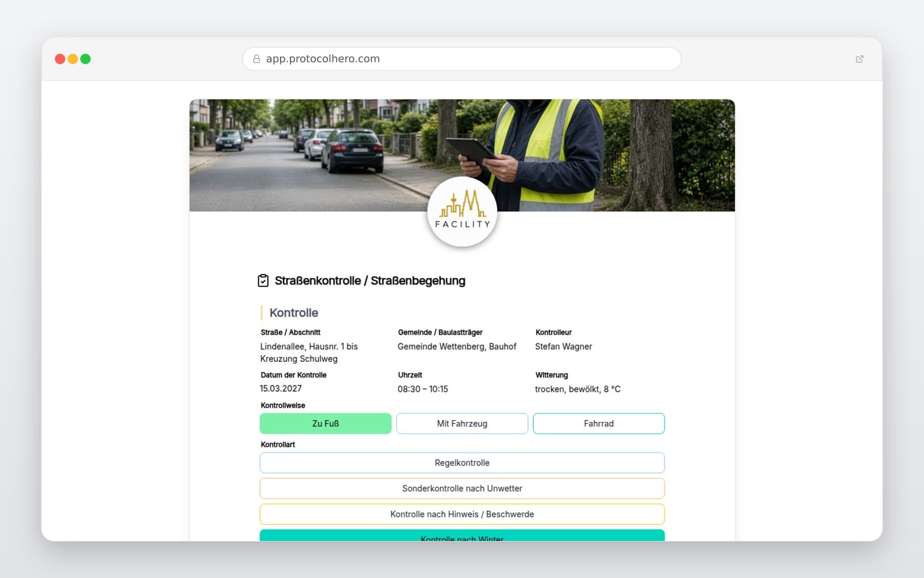Click the Straßenkontrolle / Straßenbegehung title
This screenshot has width=924, height=578.
(x=370, y=281)
